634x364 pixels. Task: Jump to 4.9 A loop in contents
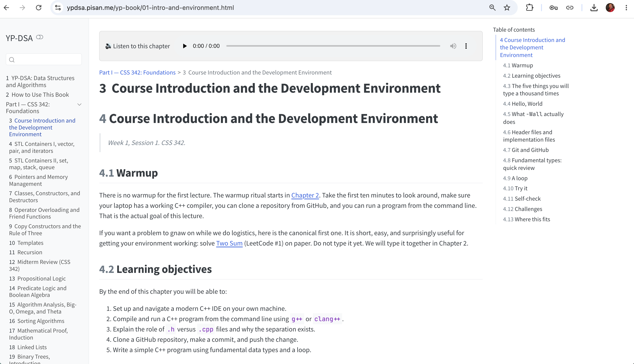click(515, 178)
